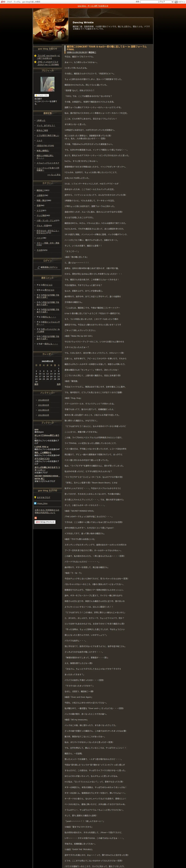Open the お客さまのご利用端末からの情報の外部送信について link
Viewport: 186px width, 868px height.
47,512
